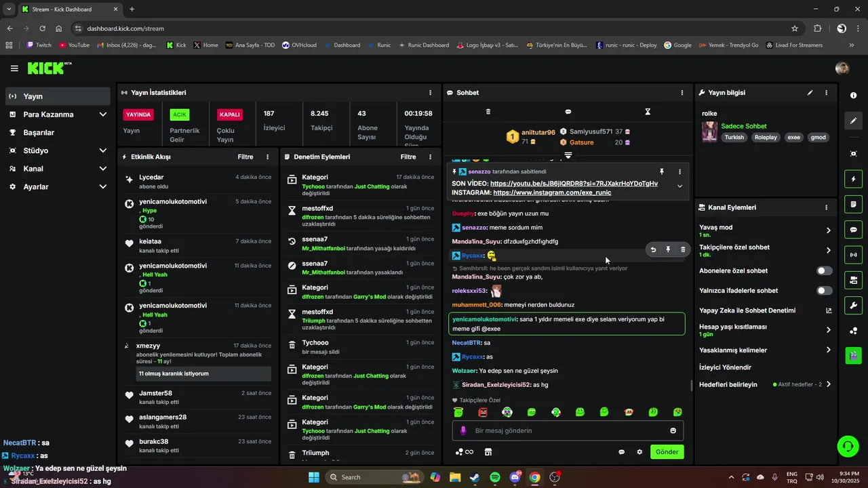Viewport: 868px width, 488px height.
Task: Click the Kick logo
Action: click(x=49, y=68)
